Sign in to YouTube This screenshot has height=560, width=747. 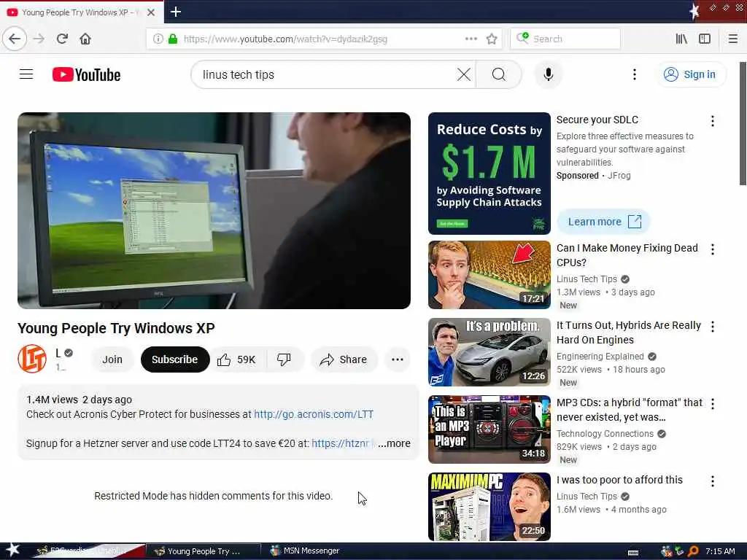click(690, 74)
